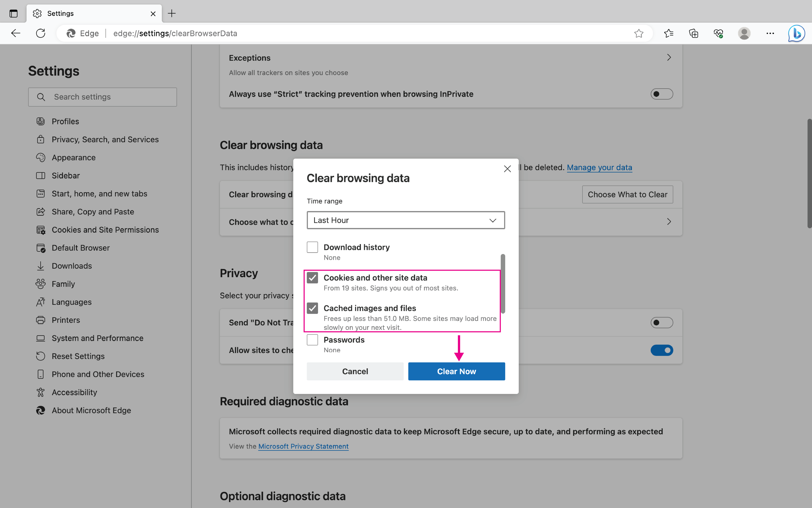Click the Search settings field

pyautogui.click(x=102, y=97)
